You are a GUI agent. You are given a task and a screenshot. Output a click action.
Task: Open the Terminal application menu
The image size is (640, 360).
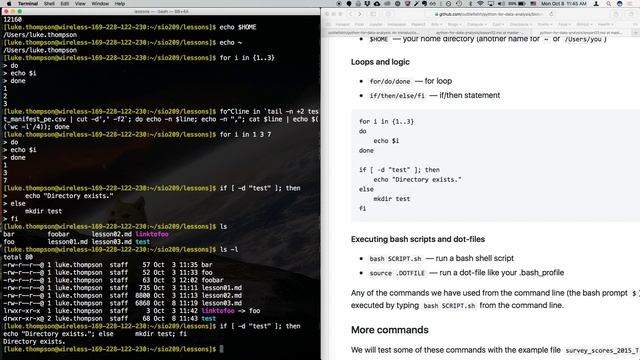pos(28,4)
